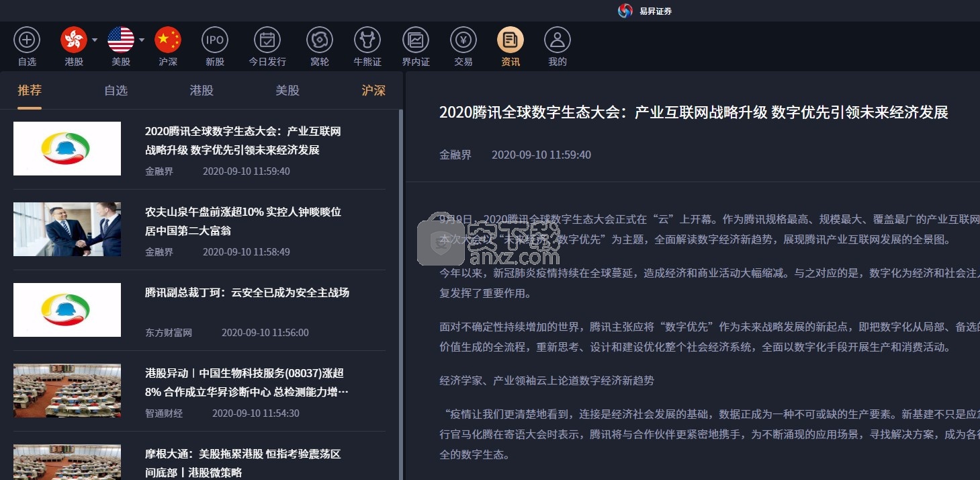Open handshake thumbnail of 农夫山泉 article

pos(67,229)
